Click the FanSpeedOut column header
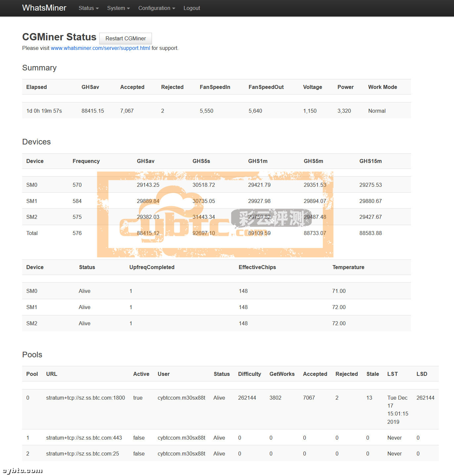Image resolution: width=454 pixels, height=476 pixels. tap(266, 87)
